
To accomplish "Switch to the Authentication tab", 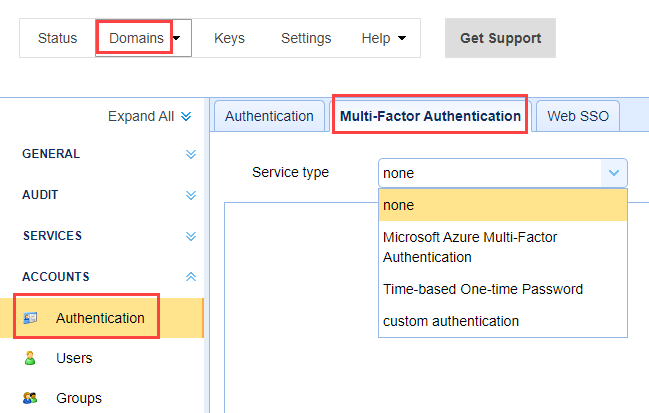I will [x=269, y=116].
